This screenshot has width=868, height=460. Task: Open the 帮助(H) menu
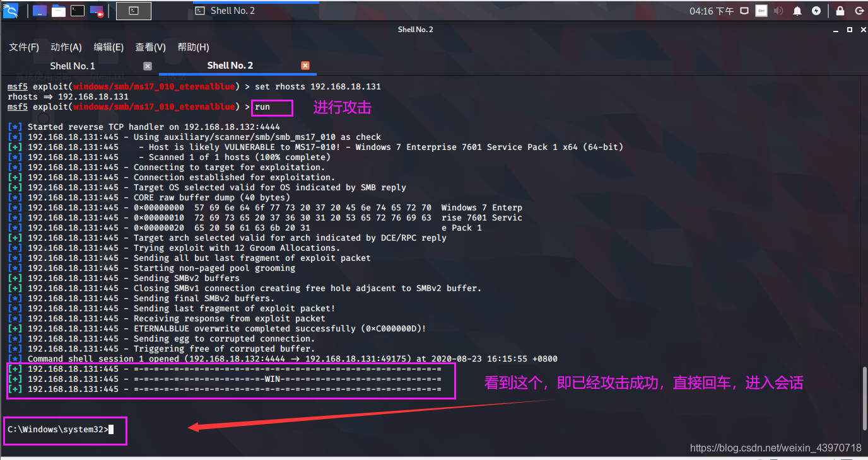193,47
